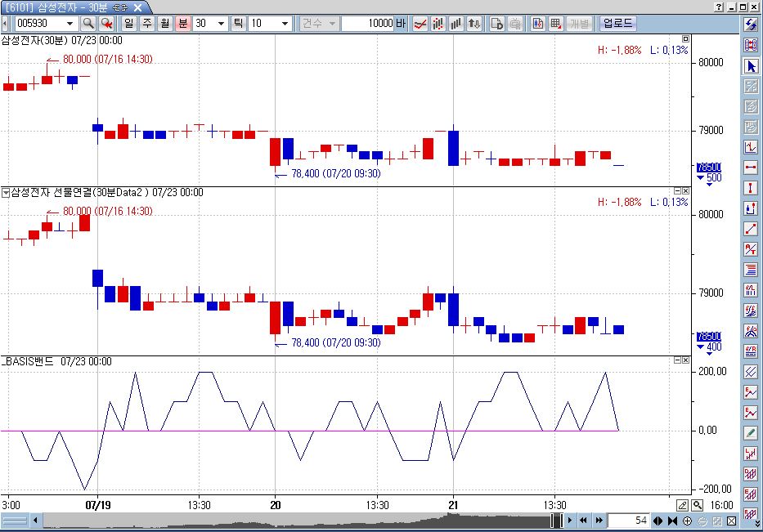Screen dimensions: 763x532
Task: Click the refresh icon atop the right sidebar
Action: pos(751,25)
